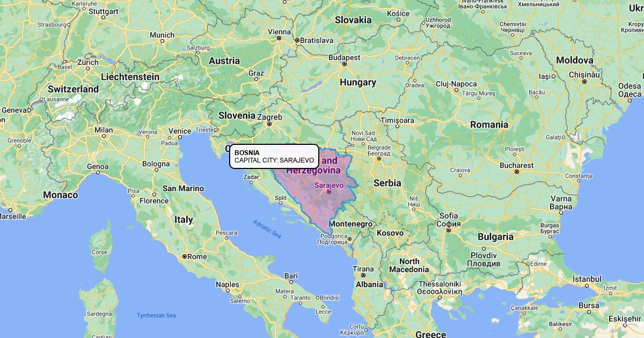
Task: Click the Italy country label
Action: [184, 219]
